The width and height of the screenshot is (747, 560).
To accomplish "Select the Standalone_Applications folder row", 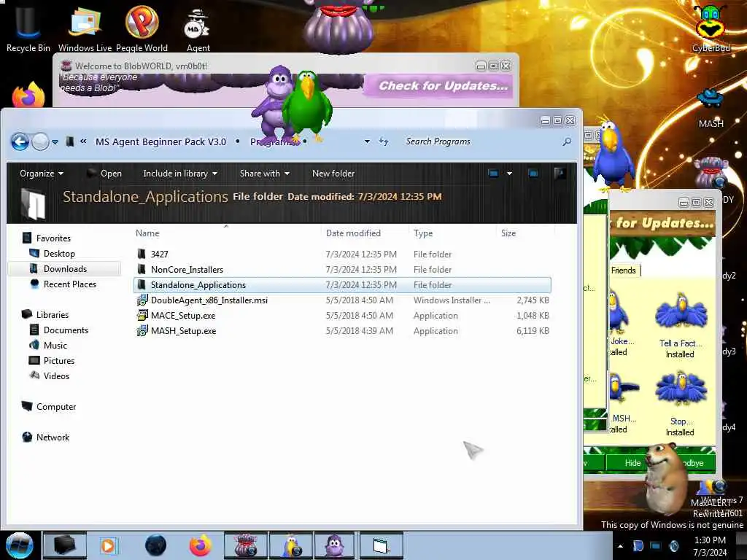I will [343, 285].
